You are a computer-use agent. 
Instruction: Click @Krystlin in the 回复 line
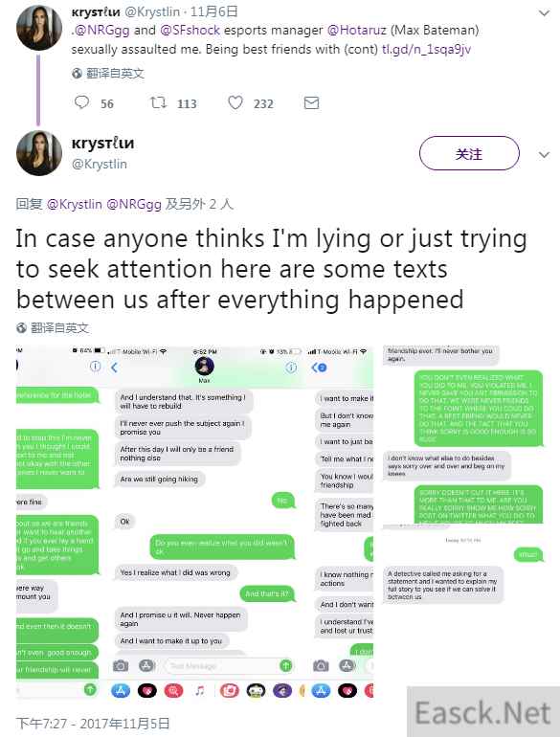75,204
